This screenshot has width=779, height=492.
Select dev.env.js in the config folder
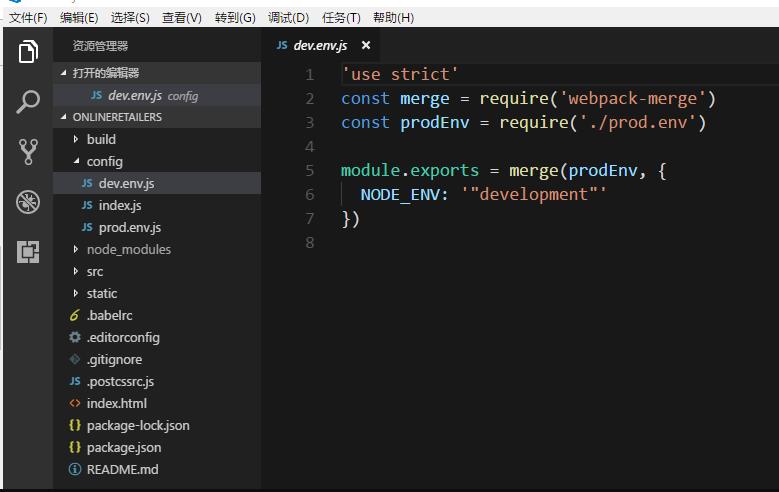click(157, 183)
